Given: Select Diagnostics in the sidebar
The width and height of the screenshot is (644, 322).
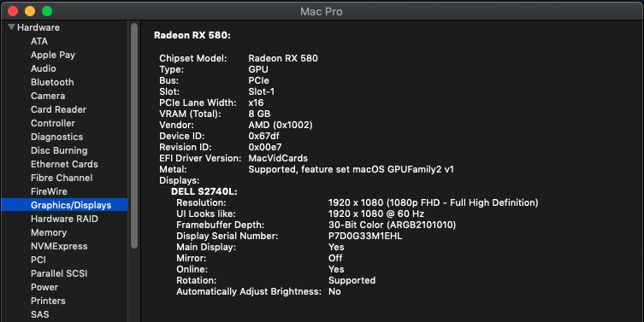Looking at the screenshot, I should [x=56, y=137].
